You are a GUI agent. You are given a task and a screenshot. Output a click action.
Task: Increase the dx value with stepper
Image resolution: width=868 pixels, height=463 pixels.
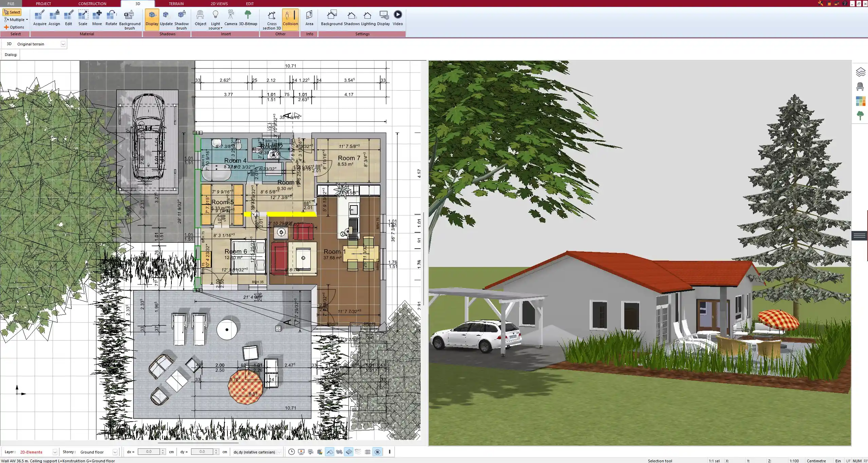click(x=163, y=450)
